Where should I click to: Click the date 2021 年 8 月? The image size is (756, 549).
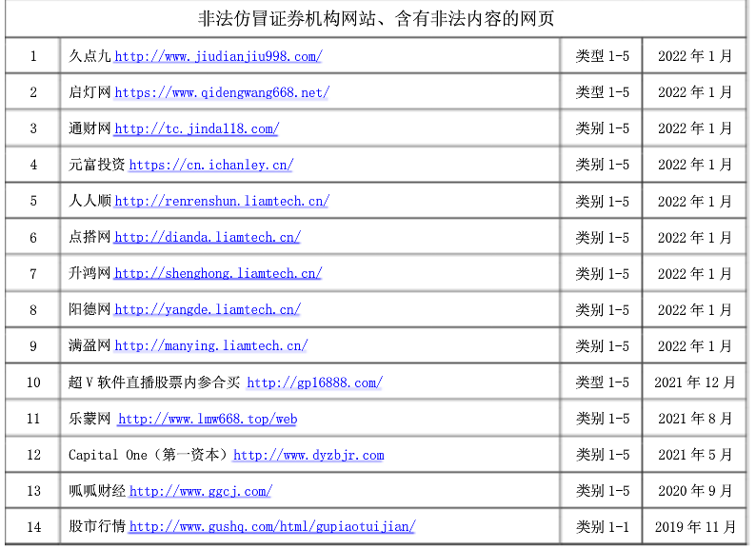[695, 419]
